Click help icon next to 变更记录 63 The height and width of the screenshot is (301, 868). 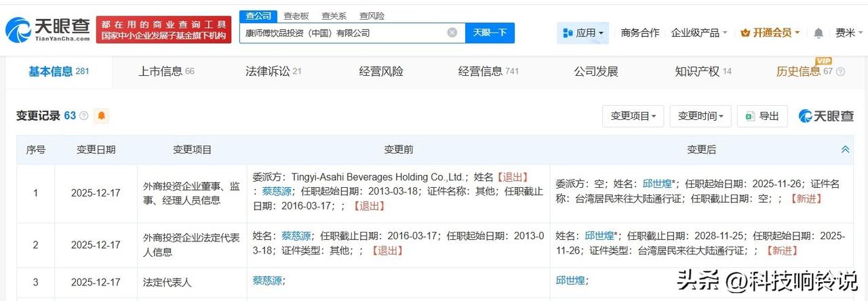click(84, 116)
